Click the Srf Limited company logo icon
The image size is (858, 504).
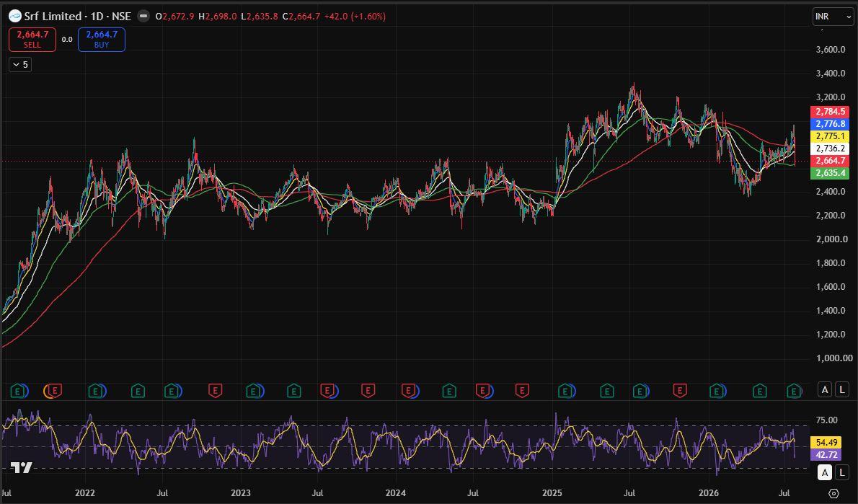[14, 17]
